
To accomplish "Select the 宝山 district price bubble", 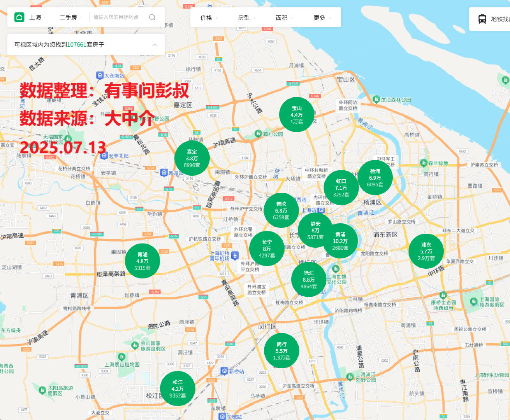I will pos(297,114).
